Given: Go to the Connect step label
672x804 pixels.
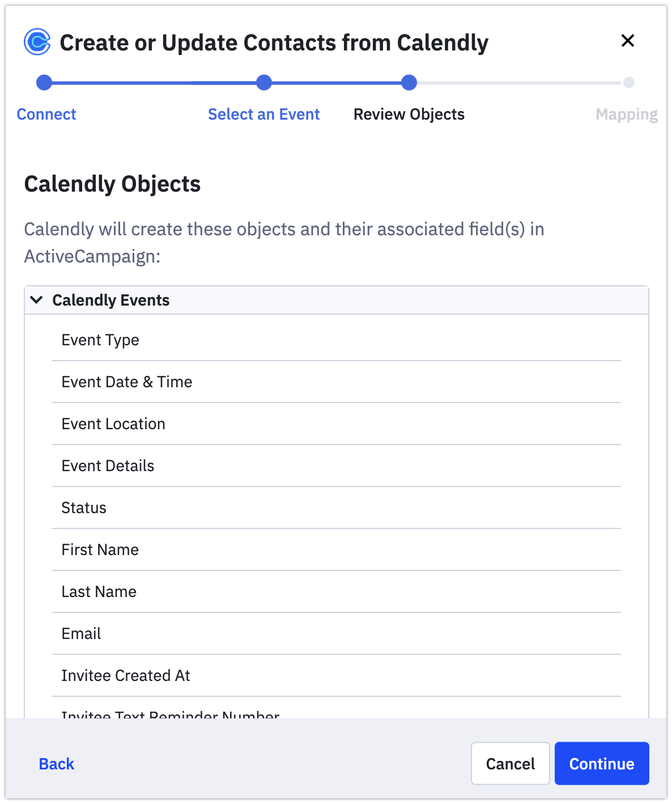Looking at the screenshot, I should coord(46,115).
